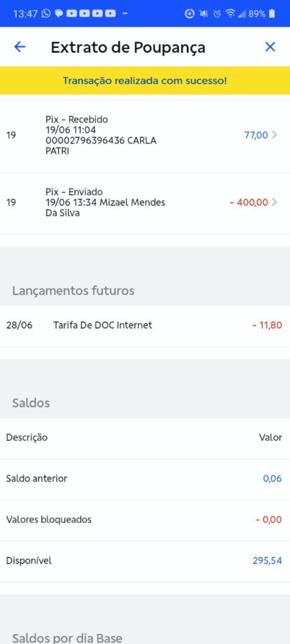
Task: Expand the Pix Recebido 77,00 chevron
Action: (274, 135)
